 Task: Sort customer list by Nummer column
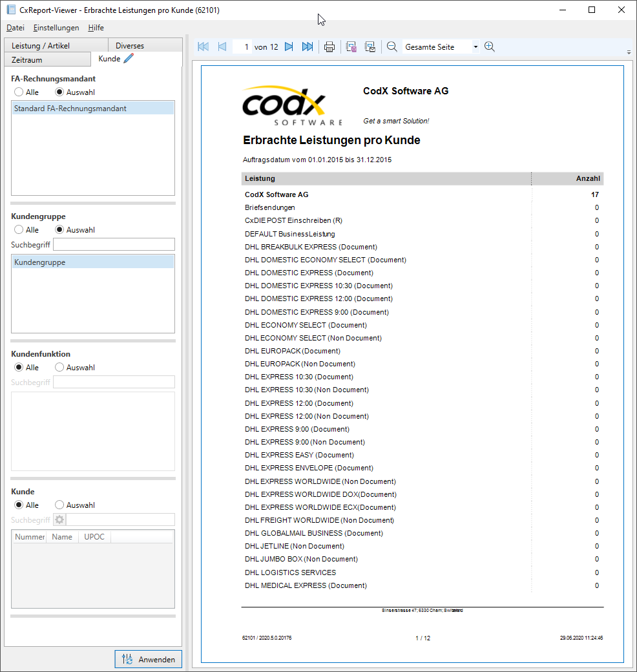(x=30, y=537)
